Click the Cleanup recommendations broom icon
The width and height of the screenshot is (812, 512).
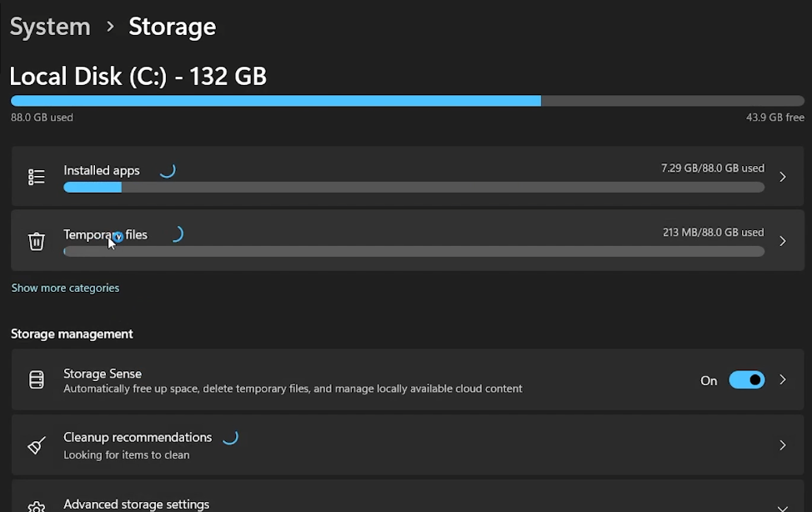click(36, 445)
